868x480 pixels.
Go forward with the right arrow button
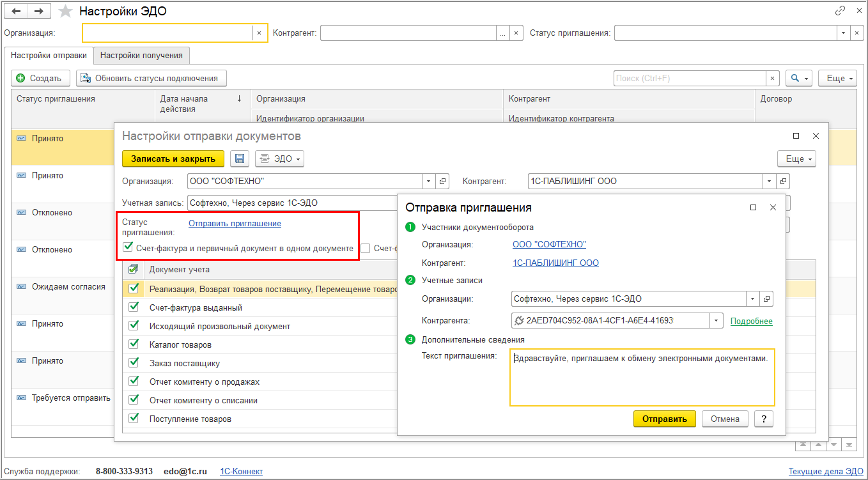[39, 12]
